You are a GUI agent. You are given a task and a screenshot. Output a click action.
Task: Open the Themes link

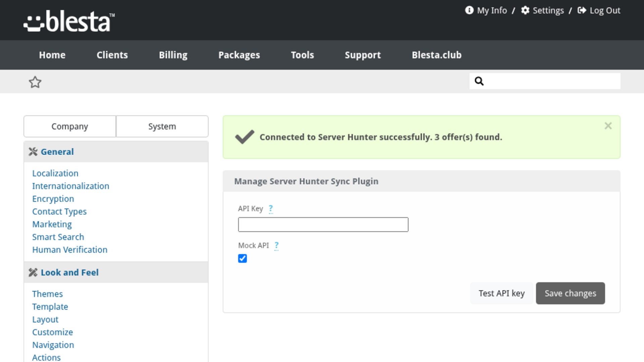tap(47, 294)
